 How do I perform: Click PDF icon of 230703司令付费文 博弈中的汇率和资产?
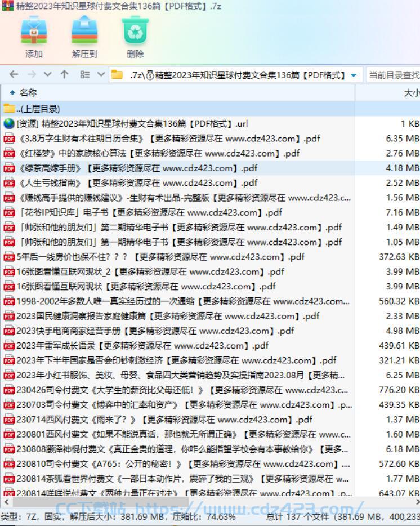point(9,405)
